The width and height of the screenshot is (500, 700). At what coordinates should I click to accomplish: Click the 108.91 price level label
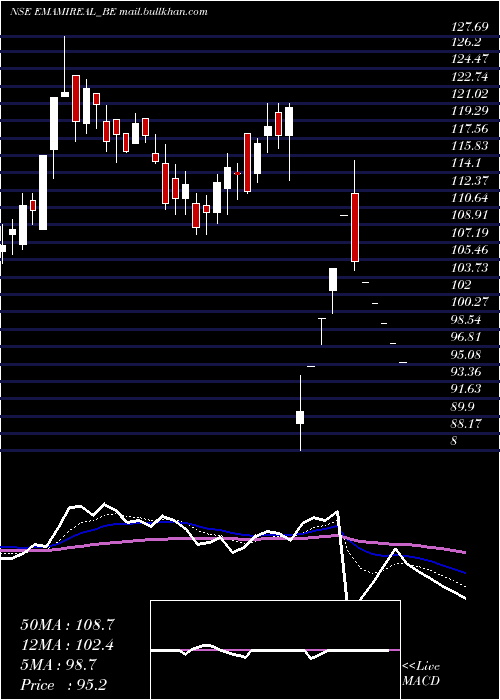(470, 215)
